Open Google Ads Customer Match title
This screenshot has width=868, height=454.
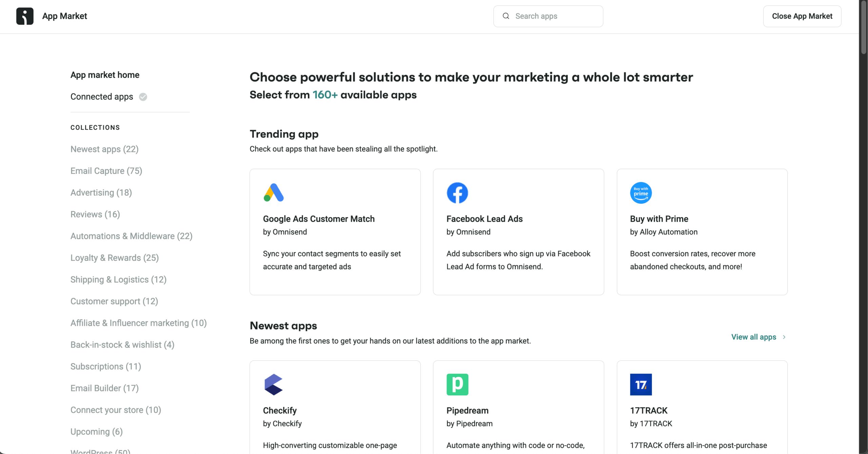319,219
